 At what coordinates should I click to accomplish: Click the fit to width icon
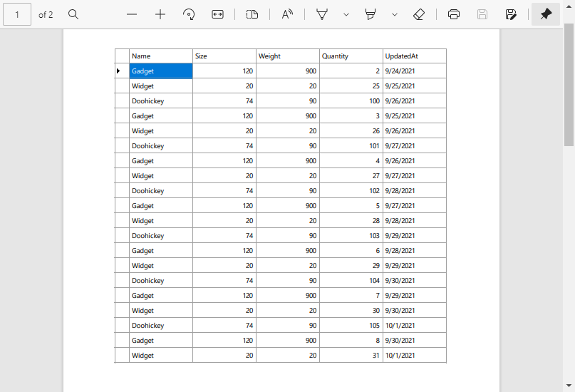click(x=218, y=14)
